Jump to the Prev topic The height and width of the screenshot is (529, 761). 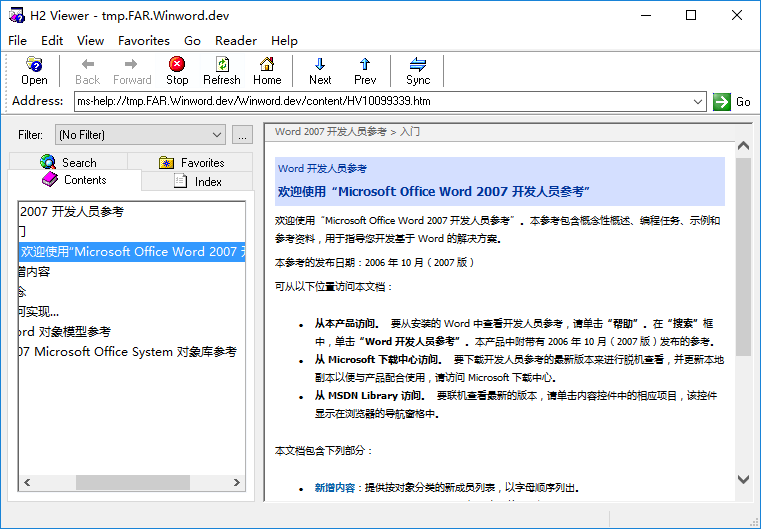point(365,71)
